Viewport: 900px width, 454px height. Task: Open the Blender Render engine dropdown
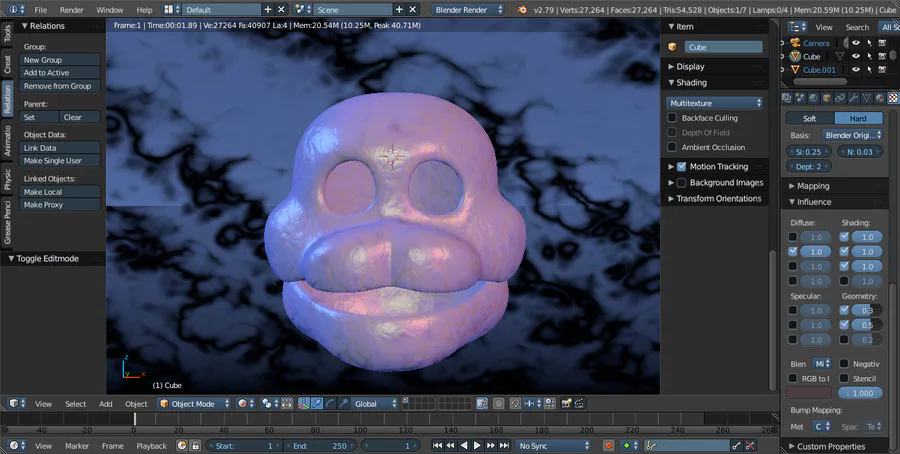(468, 10)
